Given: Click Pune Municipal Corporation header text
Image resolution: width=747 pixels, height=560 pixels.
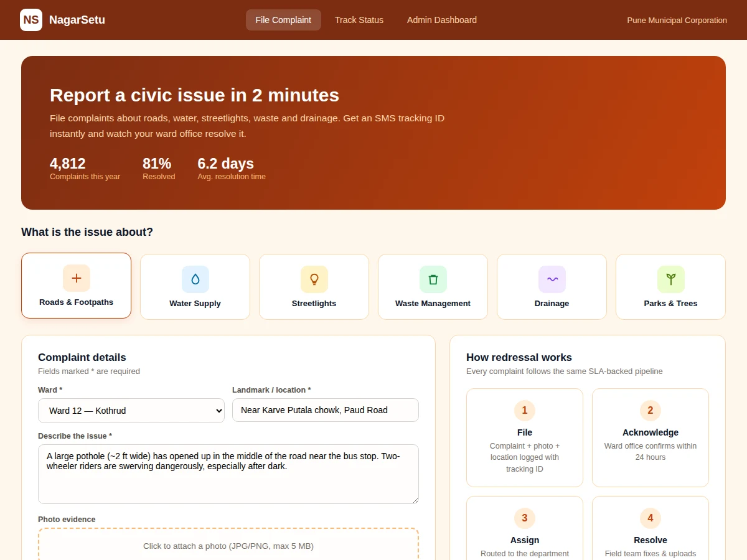Looking at the screenshot, I should (x=677, y=21).
